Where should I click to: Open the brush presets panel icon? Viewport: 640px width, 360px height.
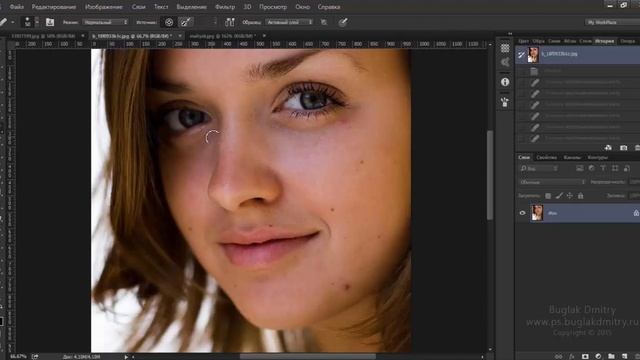(x=505, y=102)
